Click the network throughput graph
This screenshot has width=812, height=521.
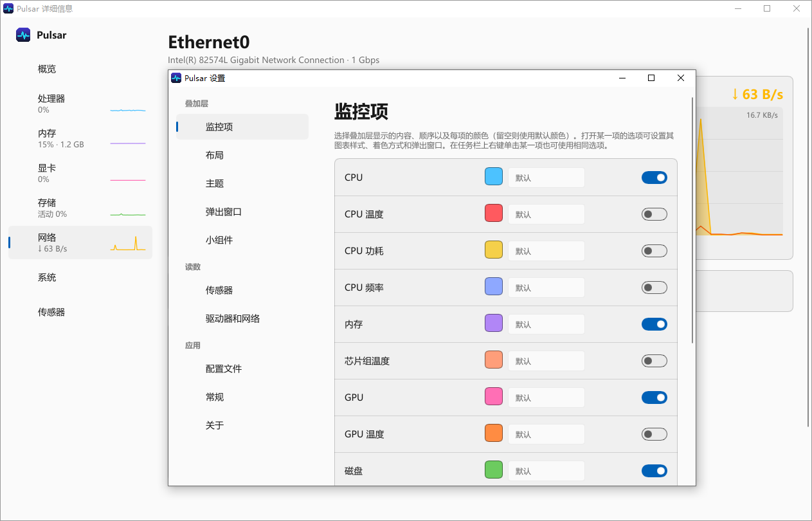coord(739,172)
